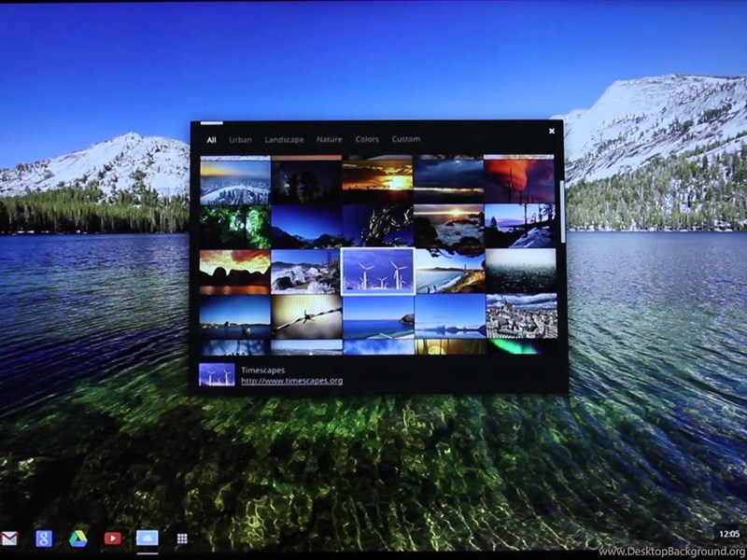Switch to the Urban tab
Image resolution: width=747 pixels, height=560 pixels.
coord(240,140)
